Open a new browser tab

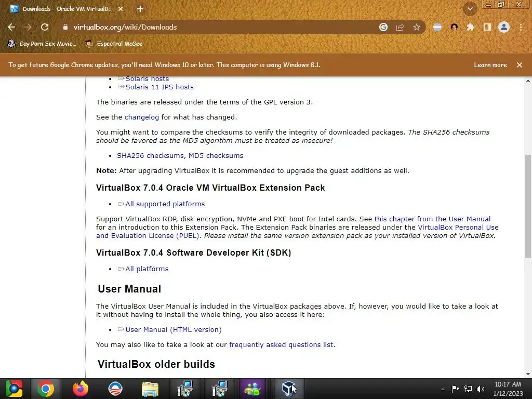(x=140, y=9)
